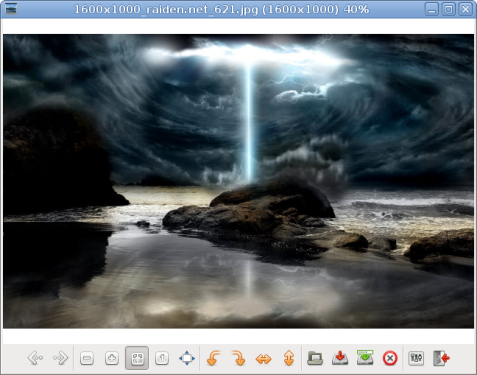The height and width of the screenshot is (375, 477).
Task: Toggle fit image to window
Action: click(x=137, y=358)
